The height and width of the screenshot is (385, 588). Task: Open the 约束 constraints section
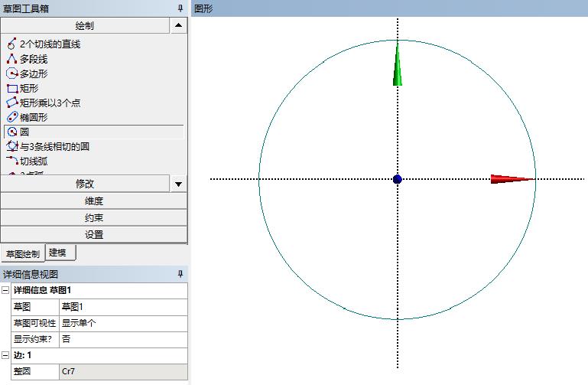93,218
